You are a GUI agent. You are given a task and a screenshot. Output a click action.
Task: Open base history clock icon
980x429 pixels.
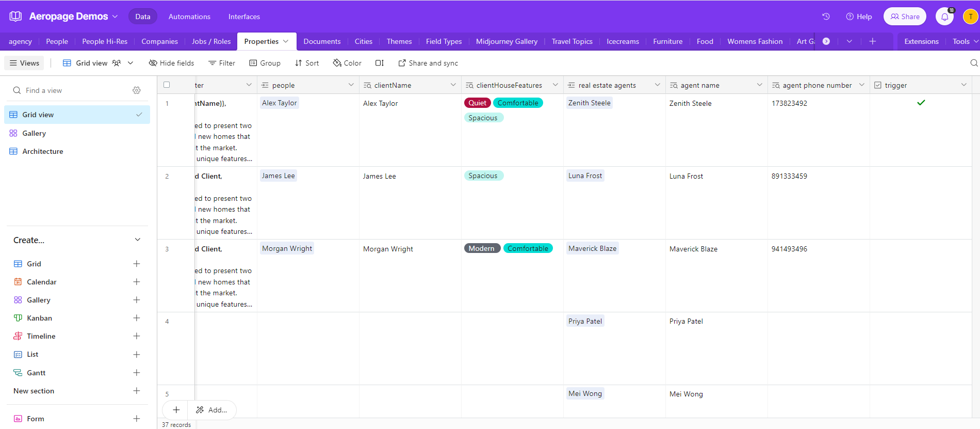[x=826, y=17]
